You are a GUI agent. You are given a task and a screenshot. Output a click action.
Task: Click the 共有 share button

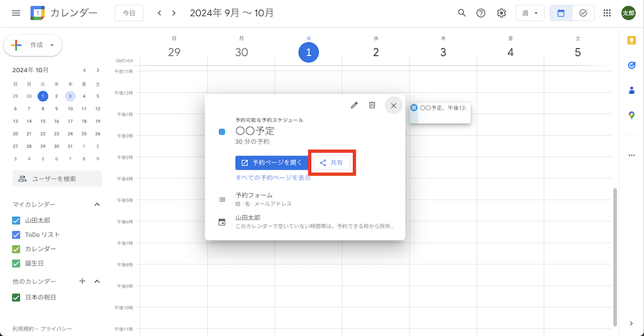332,163
